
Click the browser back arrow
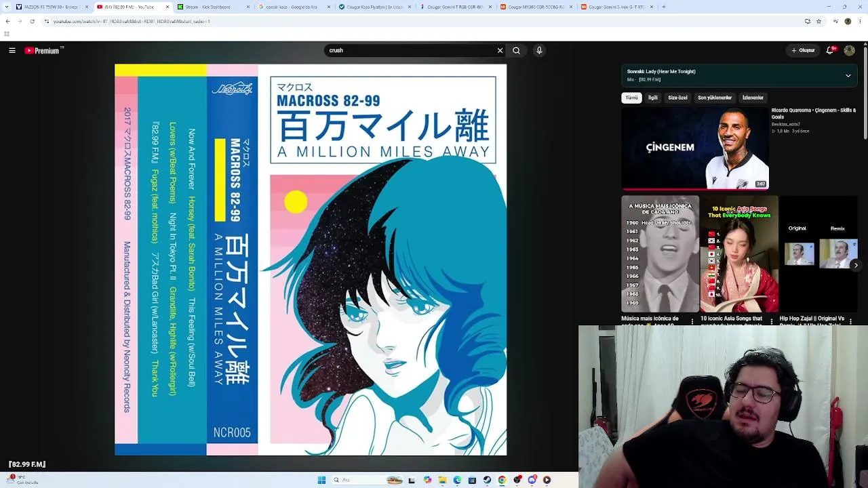(7, 21)
